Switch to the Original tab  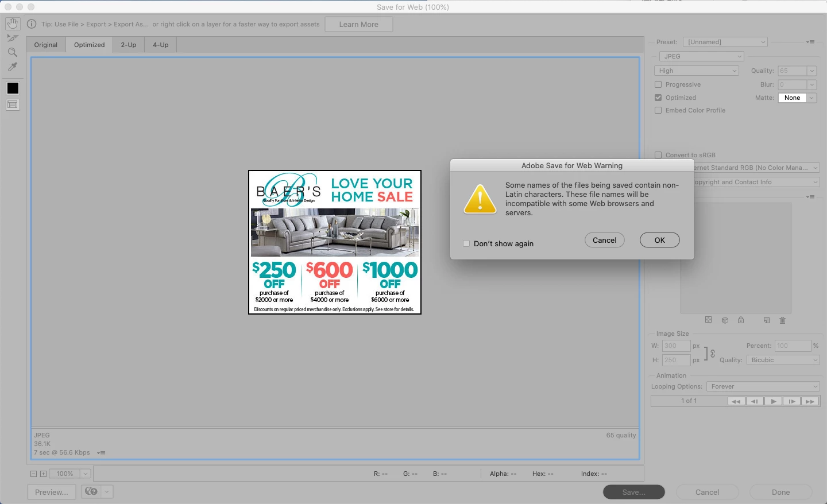pos(46,45)
